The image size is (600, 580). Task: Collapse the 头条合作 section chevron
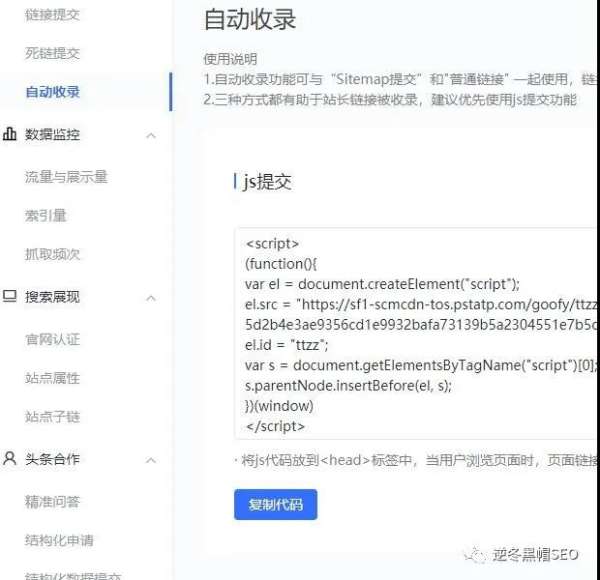151,460
